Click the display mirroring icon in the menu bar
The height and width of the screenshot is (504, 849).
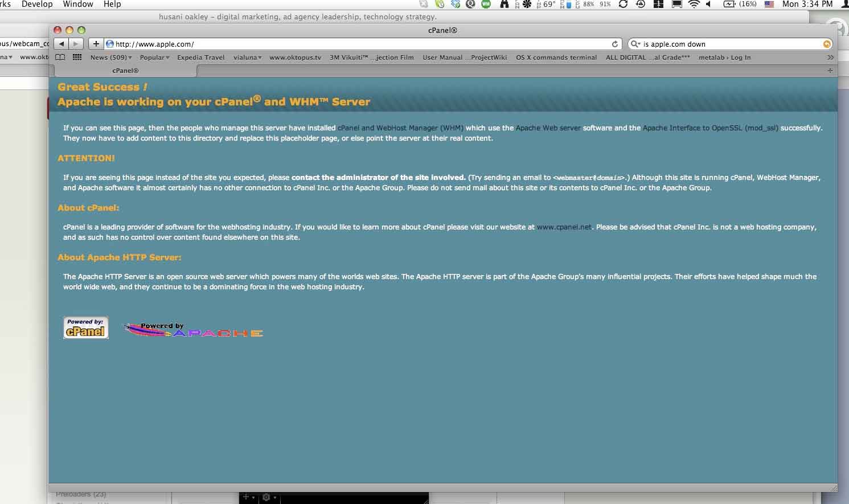(x=676, y=4)
